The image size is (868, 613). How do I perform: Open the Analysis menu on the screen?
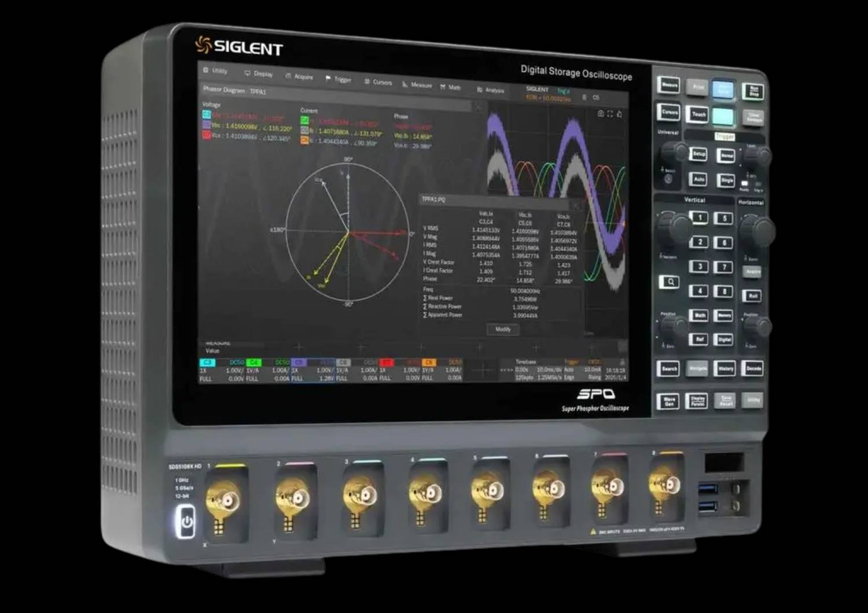tap(491, 90)
